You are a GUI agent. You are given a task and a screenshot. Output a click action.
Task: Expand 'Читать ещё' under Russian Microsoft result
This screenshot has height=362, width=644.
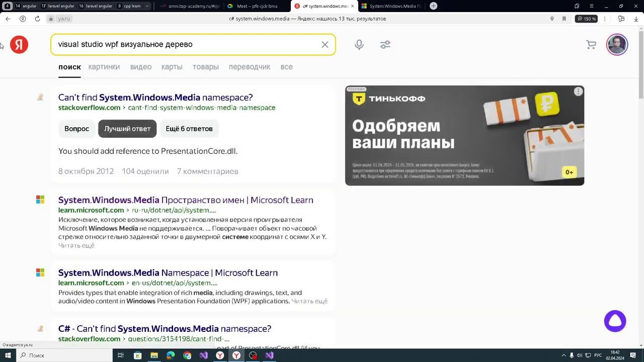pos(76,245)
